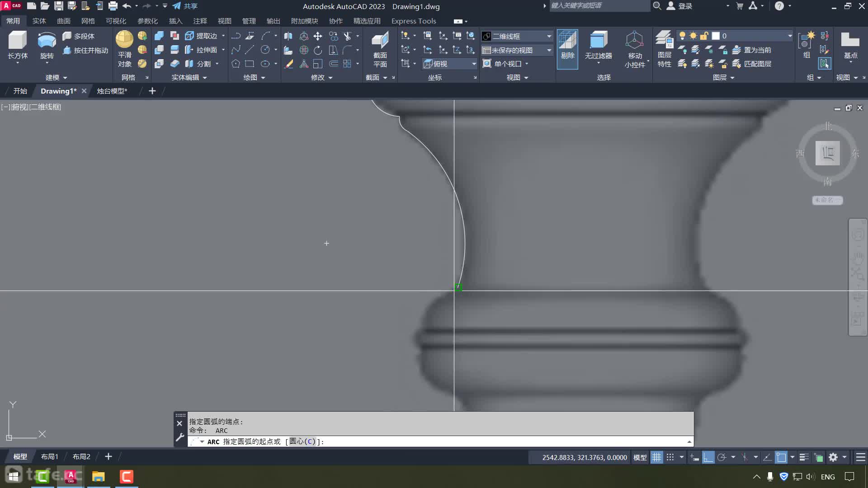Screen dimensions: 868x488
Task: Open the 俯视 UCS view dropdown
Action: 450,64
